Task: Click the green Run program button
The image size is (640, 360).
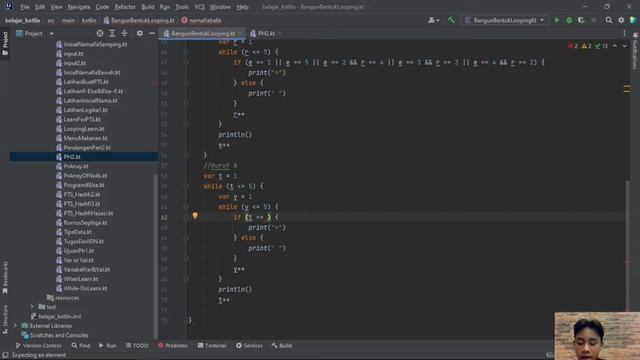Action: [x=557, y=20]
